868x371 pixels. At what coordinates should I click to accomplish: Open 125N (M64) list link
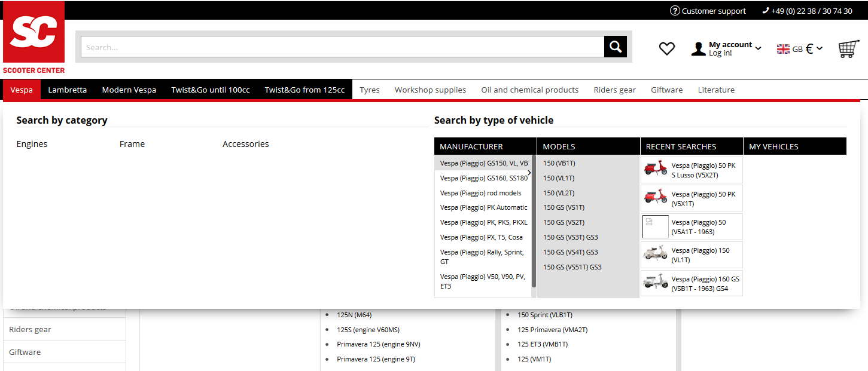354,315
